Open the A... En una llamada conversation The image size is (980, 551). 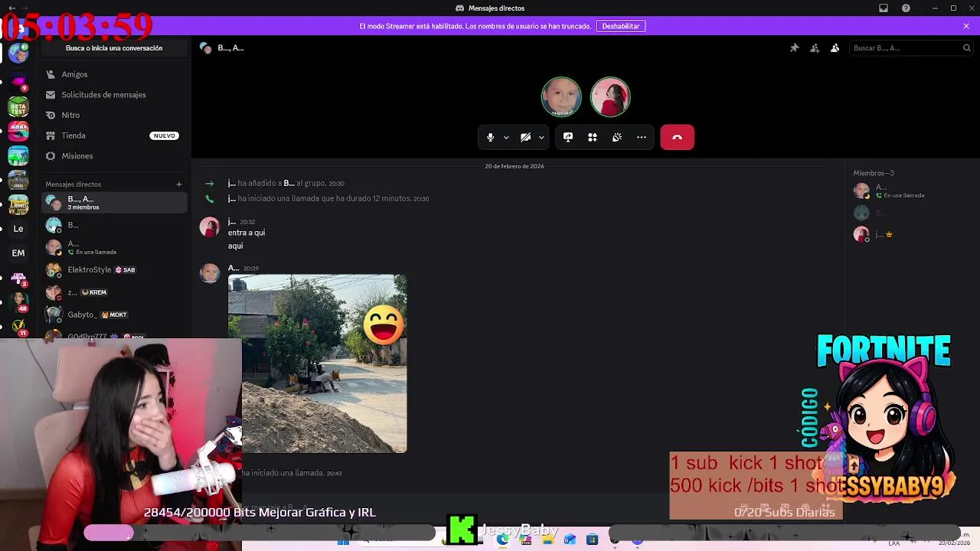click(114, 247)
